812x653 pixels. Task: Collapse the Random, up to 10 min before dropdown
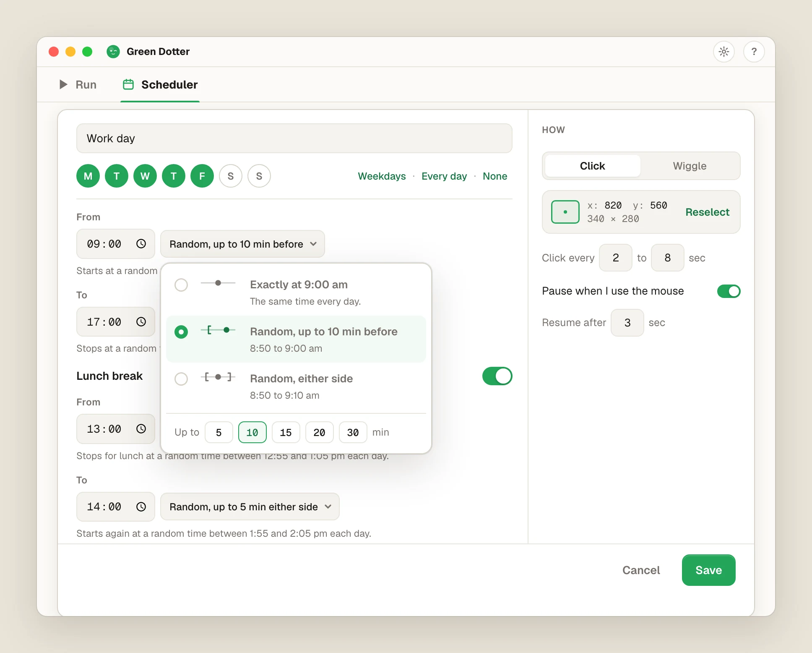click(x=242, y=244)
